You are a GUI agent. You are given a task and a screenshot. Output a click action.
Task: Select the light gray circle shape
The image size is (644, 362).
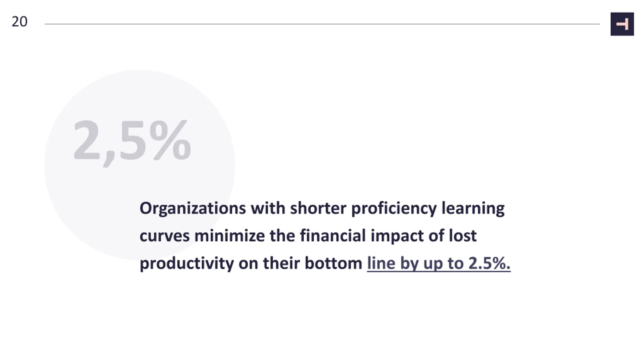pyautogui.click(x=140, y=165)
